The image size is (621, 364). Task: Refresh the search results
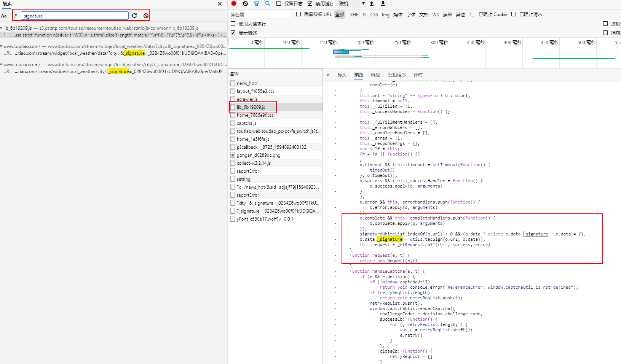click(x=134, y=16)
